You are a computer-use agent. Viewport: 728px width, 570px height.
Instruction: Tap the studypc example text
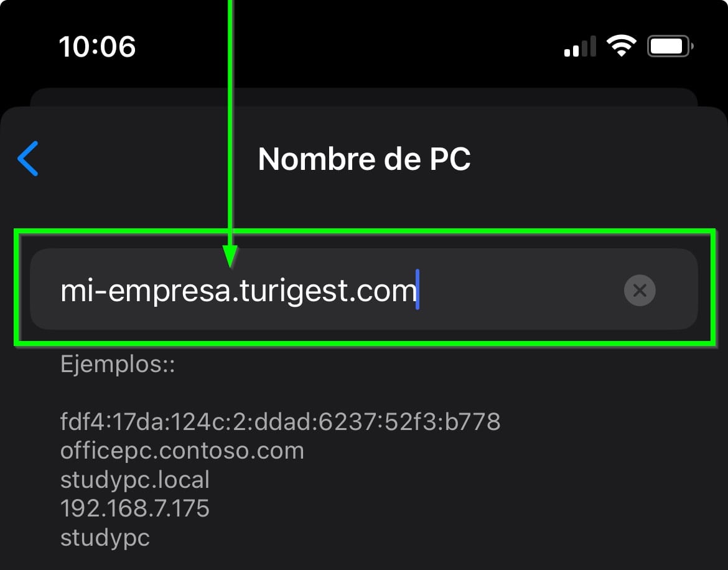tap(105, 538)
